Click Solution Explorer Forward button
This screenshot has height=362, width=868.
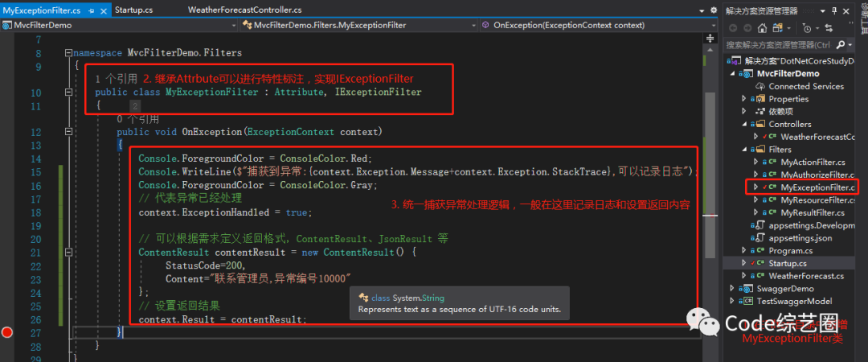tap(747, 27)
